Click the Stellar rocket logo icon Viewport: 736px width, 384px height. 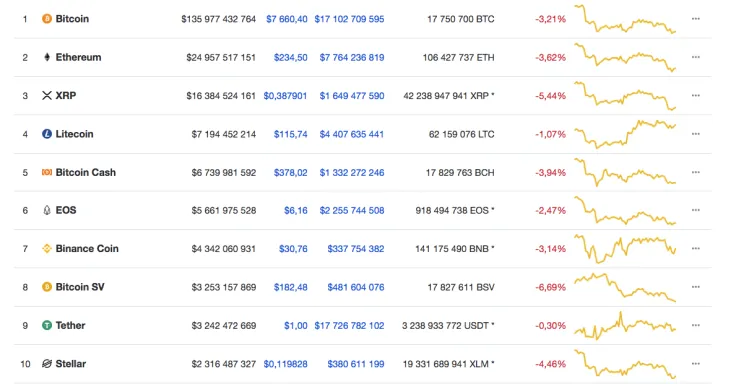click(47, 364)
